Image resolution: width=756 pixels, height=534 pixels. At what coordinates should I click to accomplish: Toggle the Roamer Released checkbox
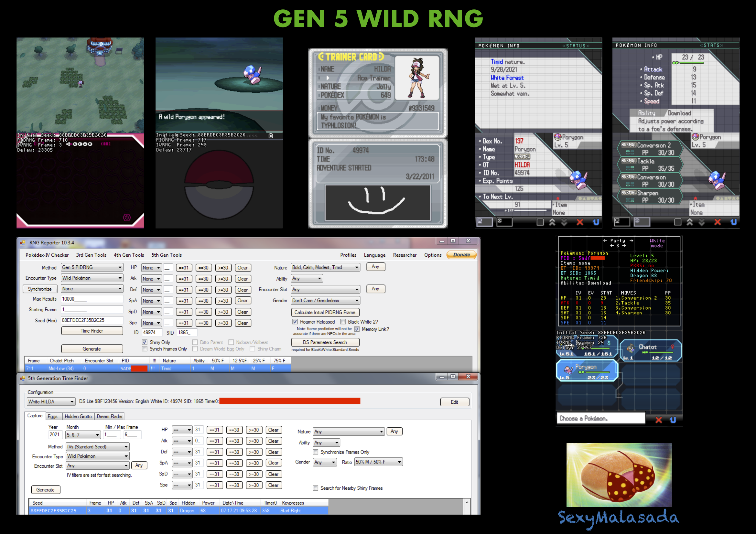[x=295, y=322]
